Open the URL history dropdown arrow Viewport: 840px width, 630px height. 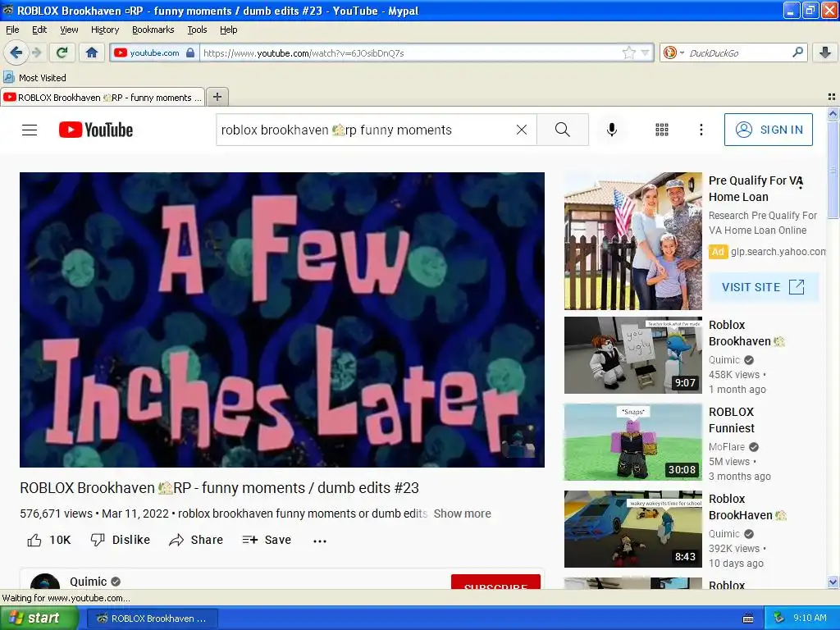tap(645, 52)
